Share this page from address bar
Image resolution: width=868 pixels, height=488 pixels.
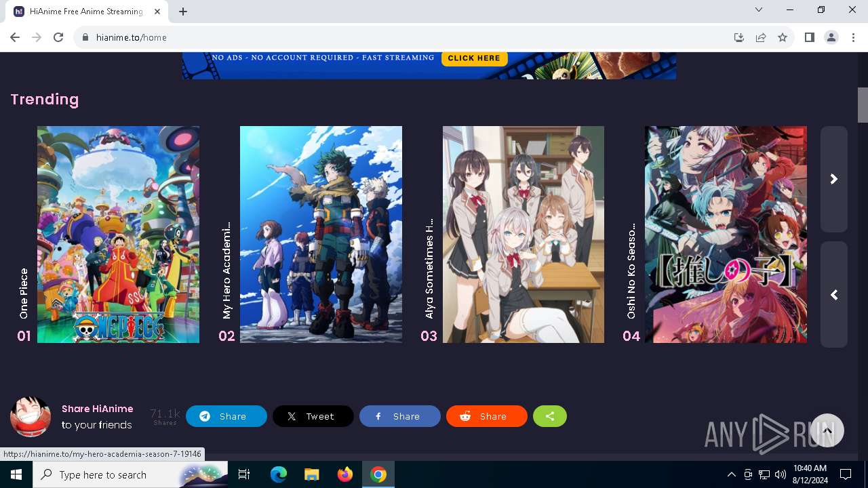pos(761,37)
